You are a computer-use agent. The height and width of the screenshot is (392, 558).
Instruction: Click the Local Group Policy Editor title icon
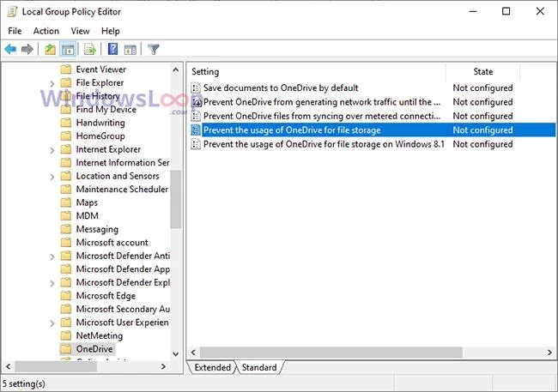tap(12, 11)
